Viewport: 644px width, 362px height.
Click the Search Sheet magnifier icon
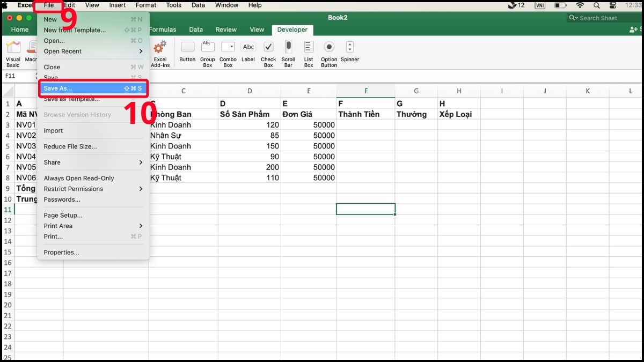point(574,18)
